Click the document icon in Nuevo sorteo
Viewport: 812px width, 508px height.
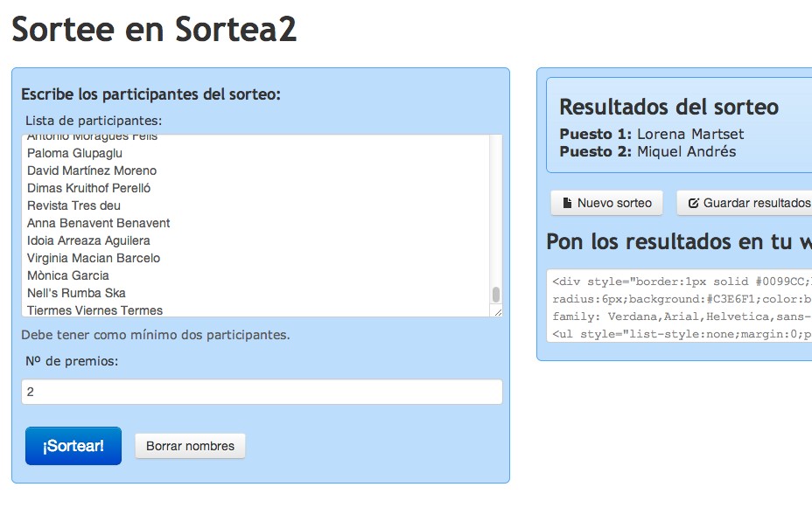point(567,203)
